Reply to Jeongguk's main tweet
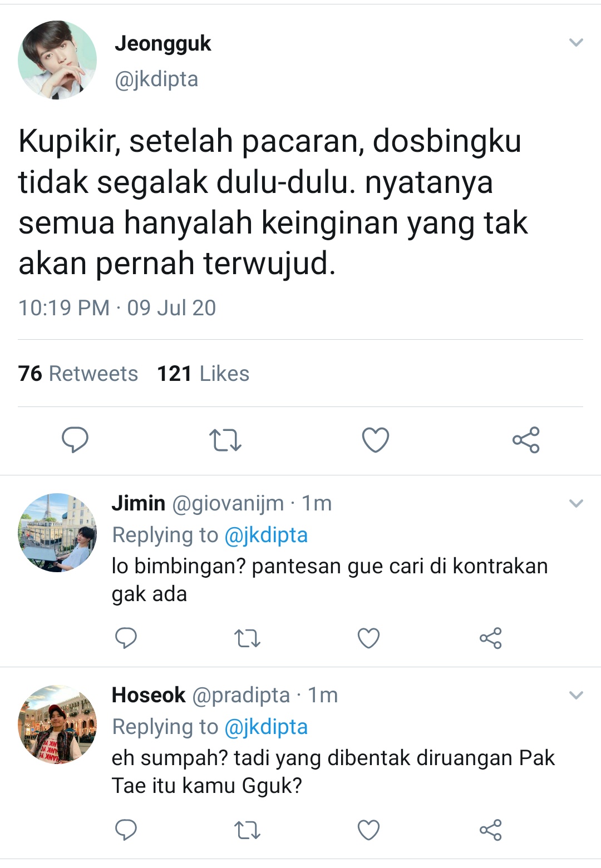The height and width of the screenshot is (868, 601). coord(75,440)
